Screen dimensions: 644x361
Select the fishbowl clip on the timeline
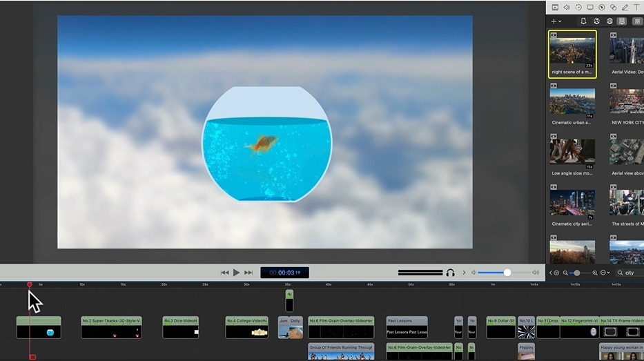[x=39, y=327]
